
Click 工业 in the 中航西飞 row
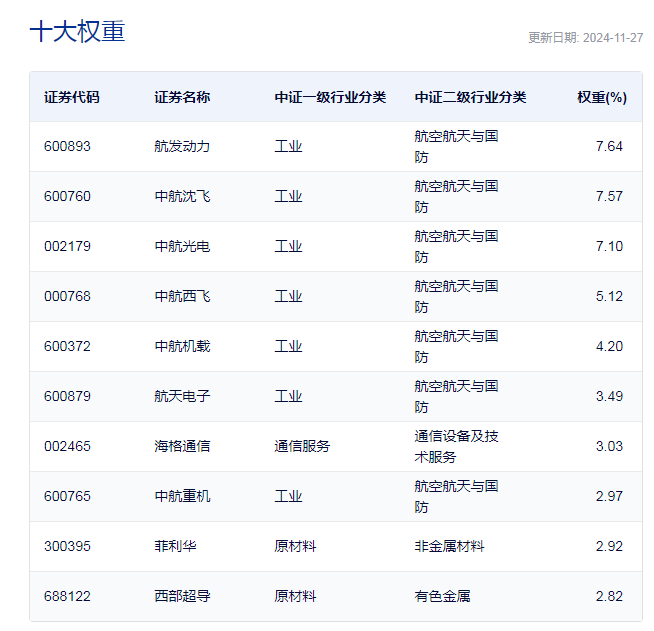pos(288,297)
